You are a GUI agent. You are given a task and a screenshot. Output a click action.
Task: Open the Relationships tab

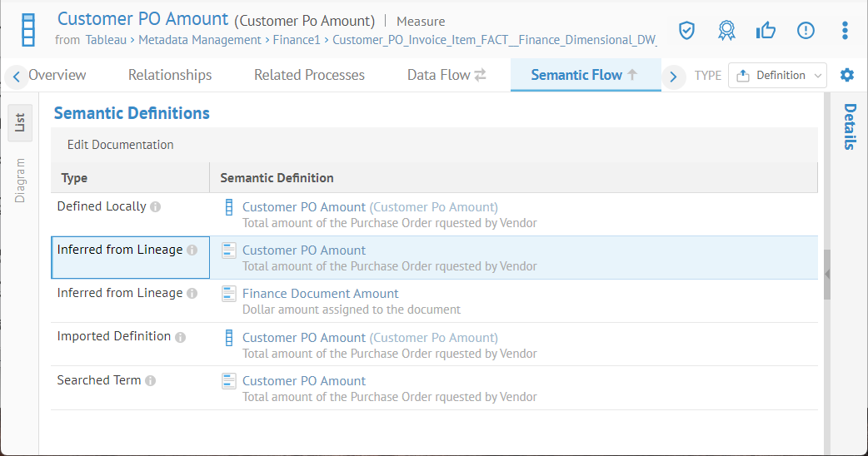coord(170,75)
